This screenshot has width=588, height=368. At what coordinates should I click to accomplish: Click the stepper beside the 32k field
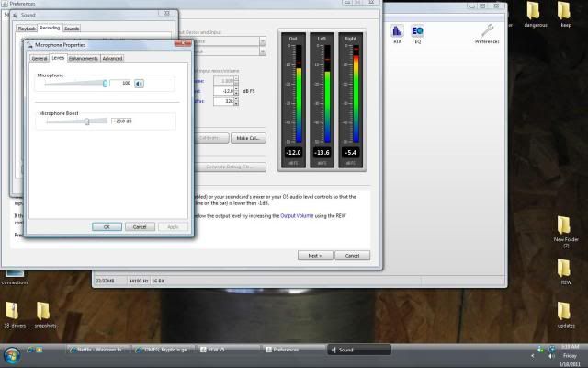236,101
